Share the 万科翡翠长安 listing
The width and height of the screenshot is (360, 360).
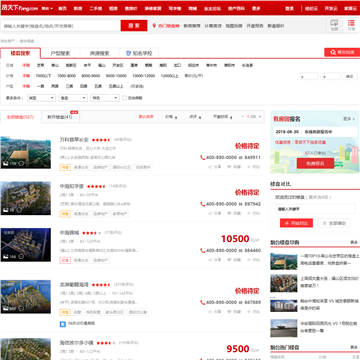point(215,167)
